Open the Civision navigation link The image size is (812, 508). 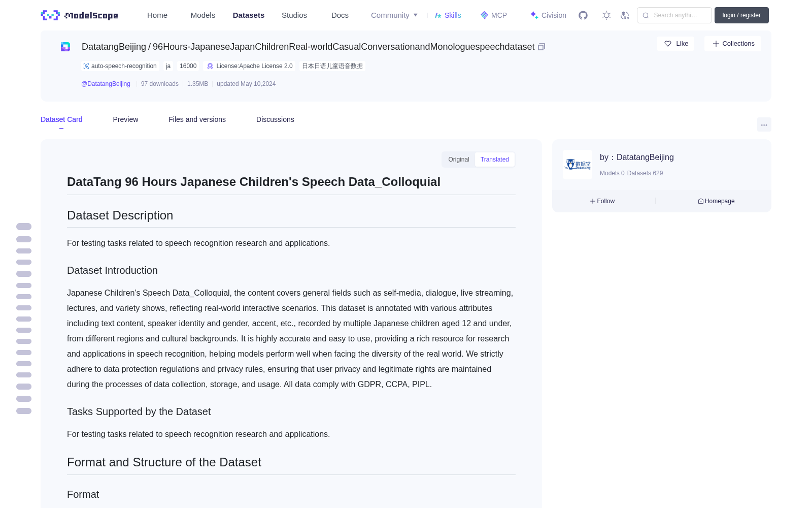pos(548,15)
